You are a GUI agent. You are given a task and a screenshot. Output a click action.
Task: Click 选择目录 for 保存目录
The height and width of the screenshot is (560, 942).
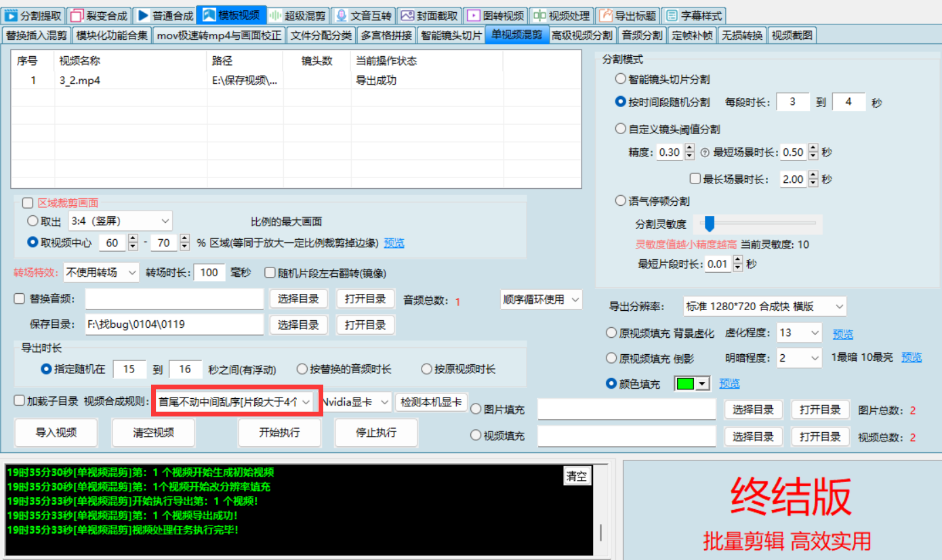tap(299, 325)
